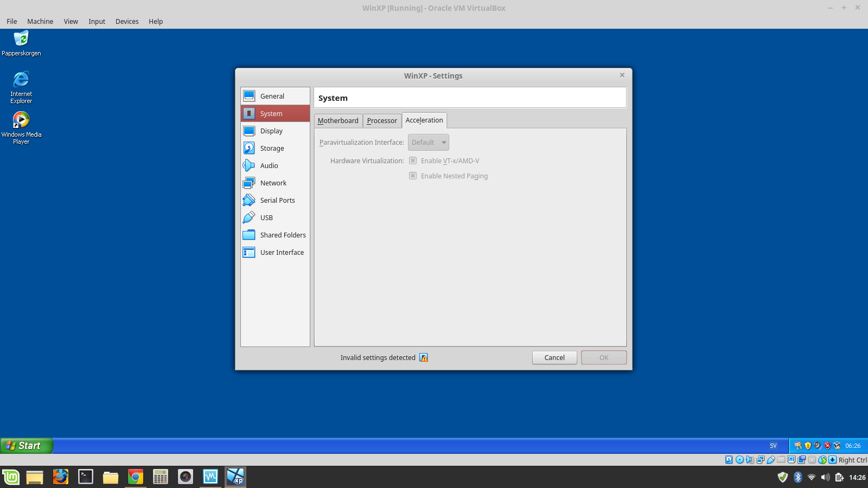Click the SV language indicator in XP taskbar
Screen dimensions: 868x488
pos(773,446)
